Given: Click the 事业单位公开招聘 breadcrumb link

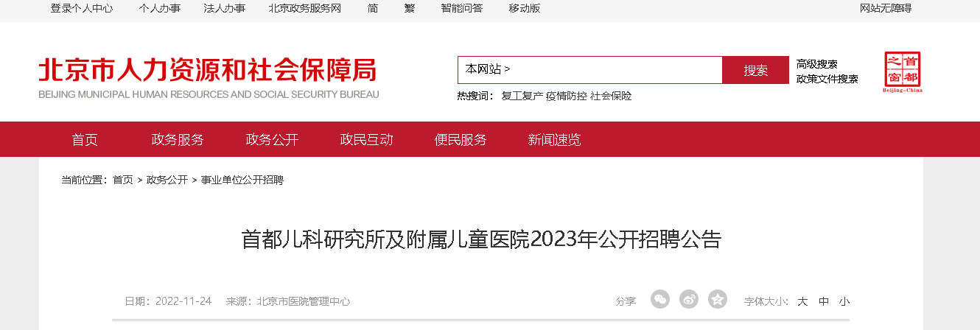Looking at the screenshot, I should click(x=242, y=180).
